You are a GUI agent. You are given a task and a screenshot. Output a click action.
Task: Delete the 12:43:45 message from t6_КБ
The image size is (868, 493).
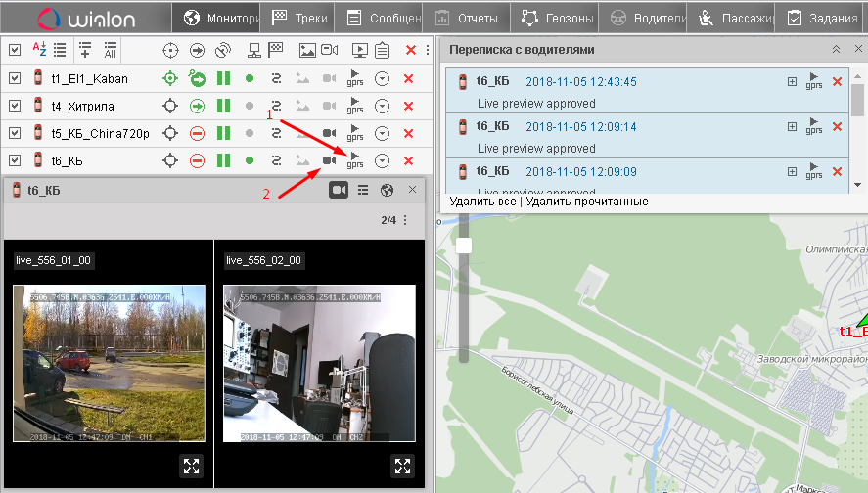point(837,82)
